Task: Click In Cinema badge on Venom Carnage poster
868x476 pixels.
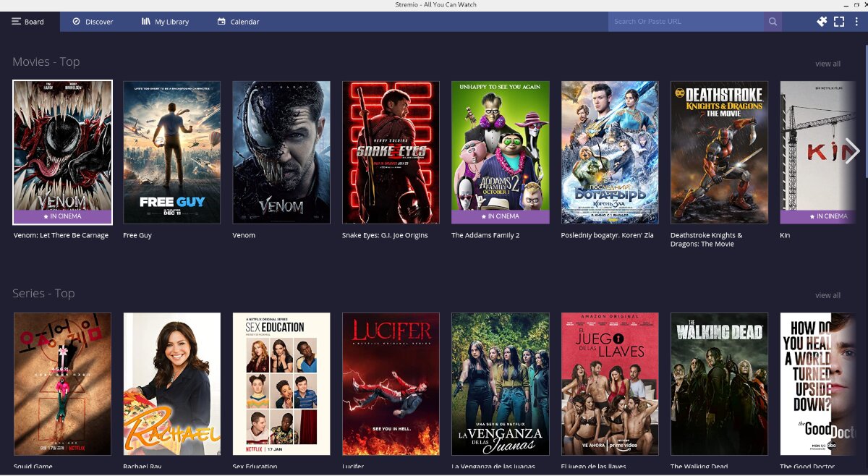Action: (x=62, y=216)
